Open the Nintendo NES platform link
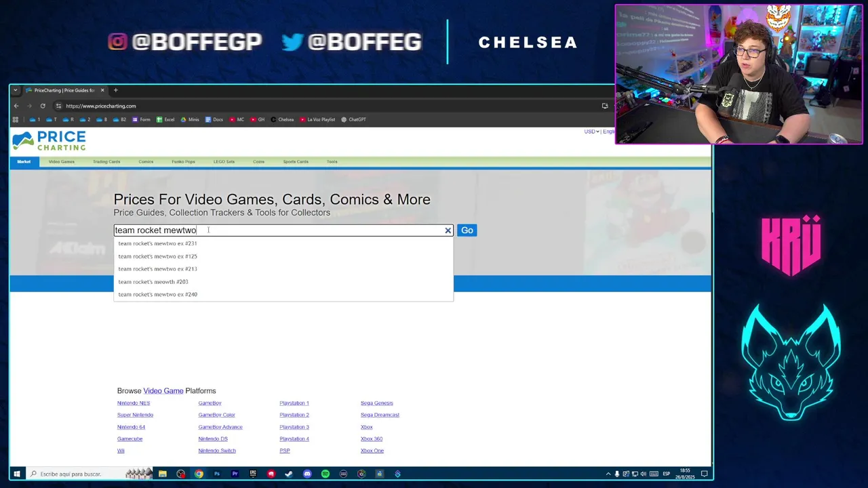 [134, 403]
